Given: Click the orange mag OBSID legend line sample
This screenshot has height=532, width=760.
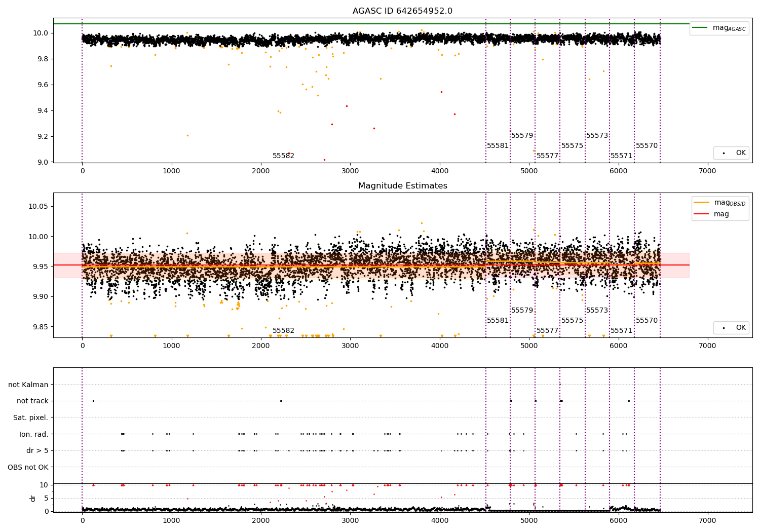Looking at the screenshot, I should [x=701, y=203].
